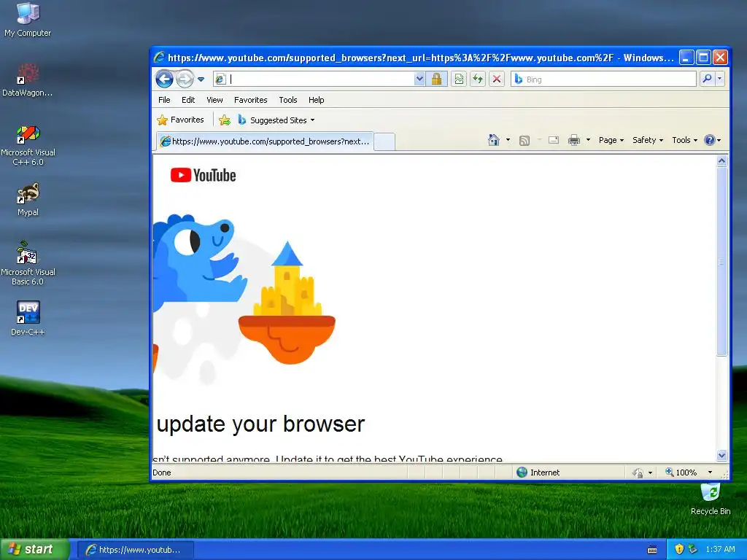Viewport: 747px width, 560px height.
Task: Click the Start button
Action: pos(35,550)
